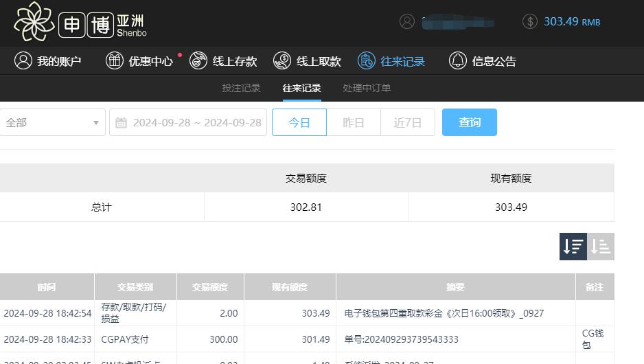Click the Shenbo flower logo

pos(34,22)
